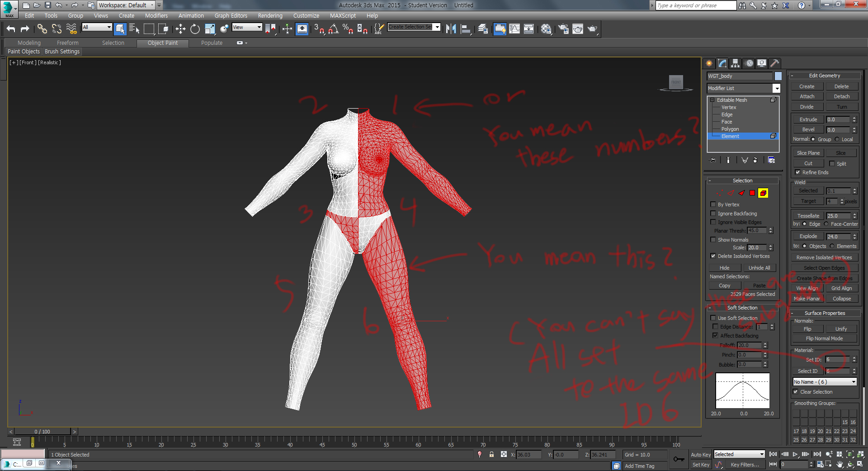Open the Modifier List dropdown
868x471 pixels.
point(776,88)
